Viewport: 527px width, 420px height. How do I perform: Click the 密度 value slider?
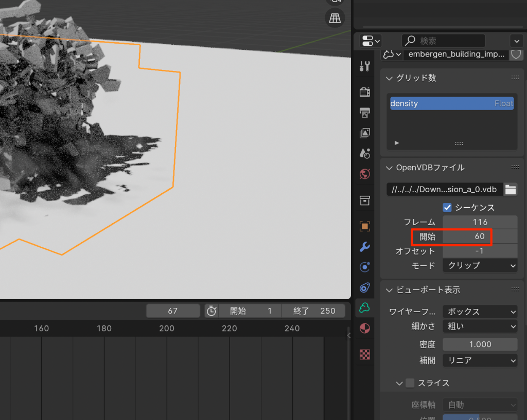(x=480, y=344)
